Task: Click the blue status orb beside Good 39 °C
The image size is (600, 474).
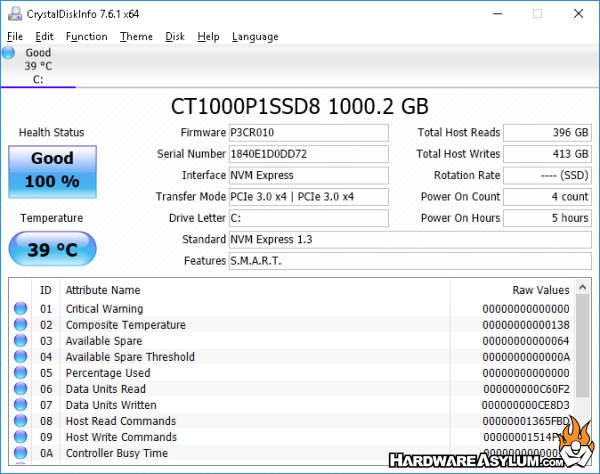Action: (x=8, y=53)
